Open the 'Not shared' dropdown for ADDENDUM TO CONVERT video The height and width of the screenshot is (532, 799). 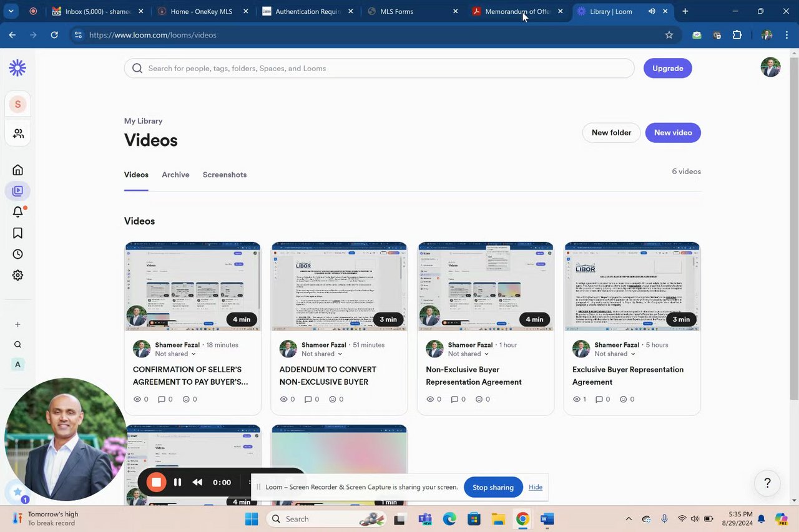point(321,354)
